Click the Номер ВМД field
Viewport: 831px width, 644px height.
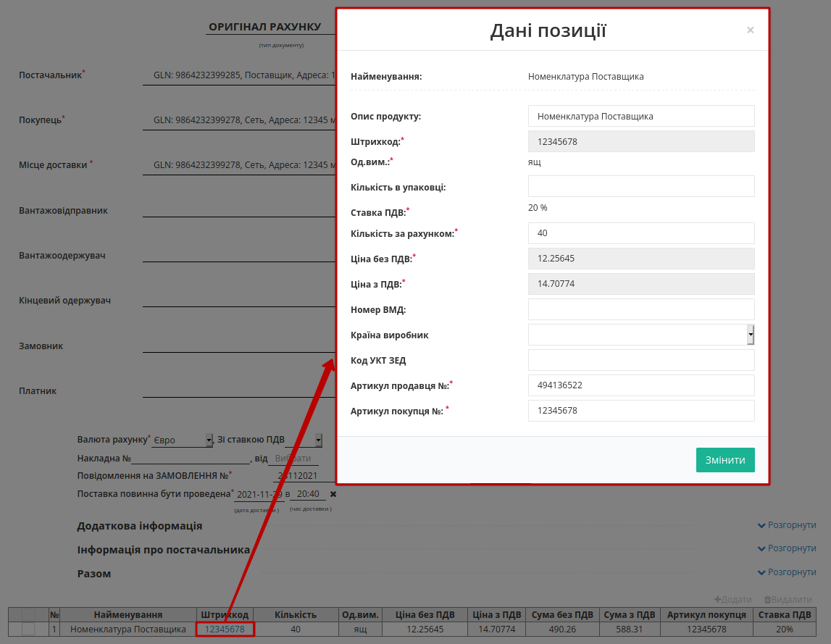tap(641, 309)
